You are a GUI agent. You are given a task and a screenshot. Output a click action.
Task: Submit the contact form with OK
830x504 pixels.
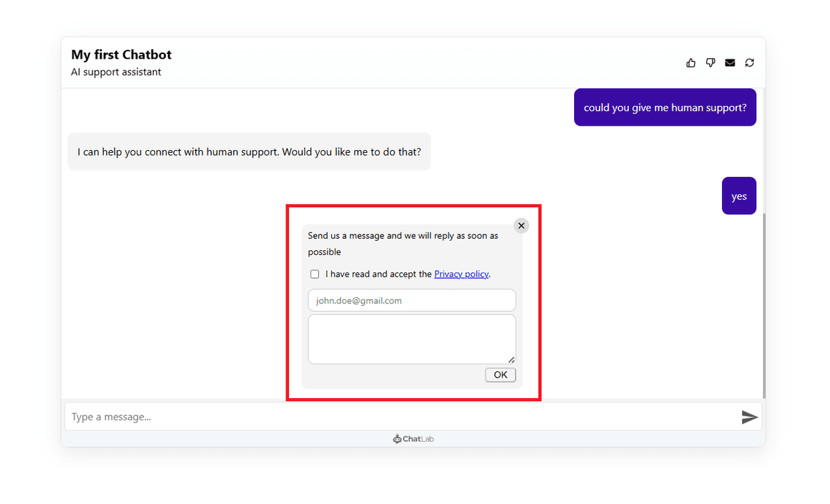(x=500, y=375)
